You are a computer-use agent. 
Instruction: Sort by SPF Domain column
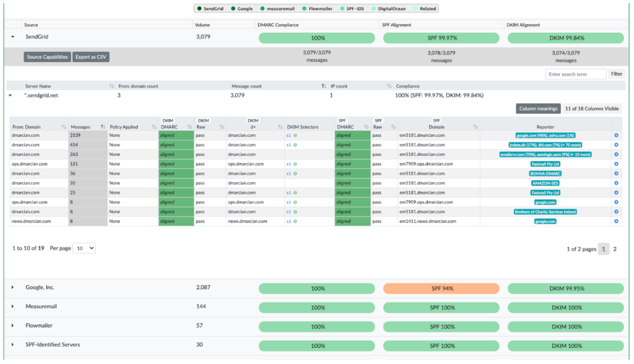click(x=475, y=127)
